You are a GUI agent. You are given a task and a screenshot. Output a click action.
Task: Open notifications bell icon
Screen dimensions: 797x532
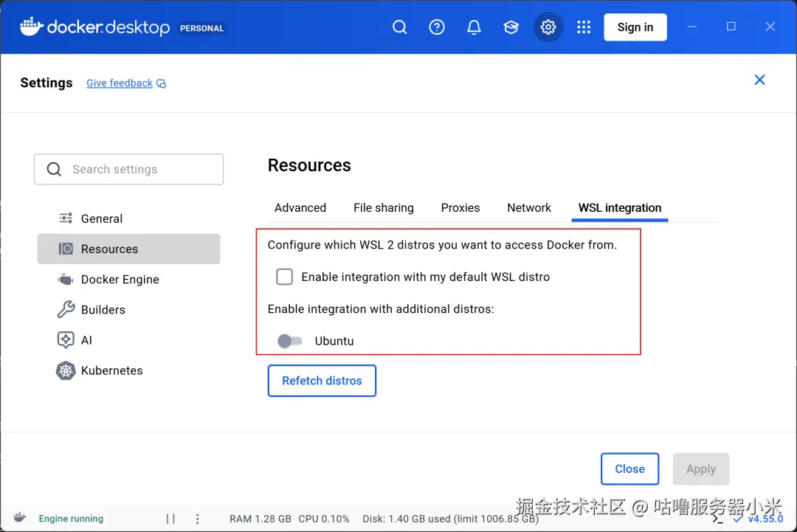pyautogui.click(x=474, y=27)
